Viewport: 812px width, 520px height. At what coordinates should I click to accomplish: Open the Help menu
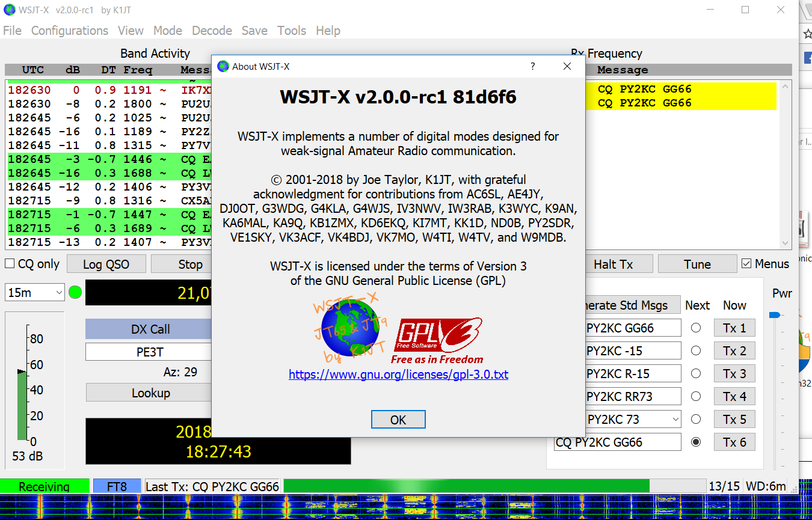[328, 31]
